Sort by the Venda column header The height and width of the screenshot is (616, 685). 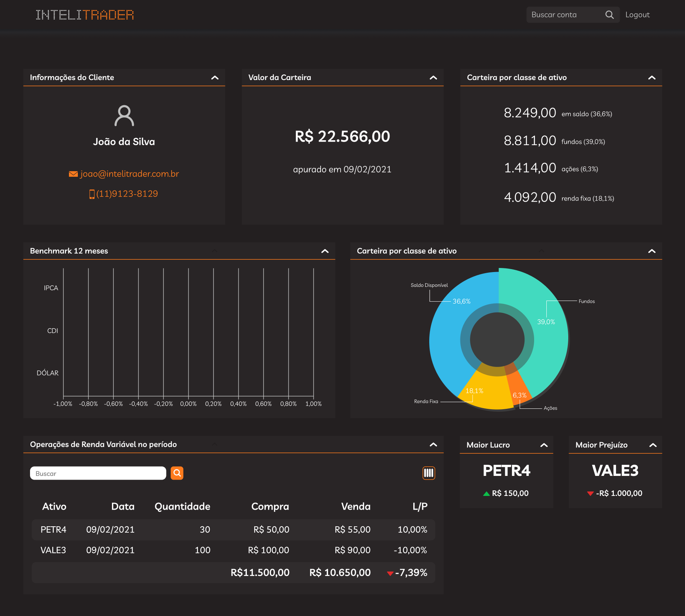[356, 506]
